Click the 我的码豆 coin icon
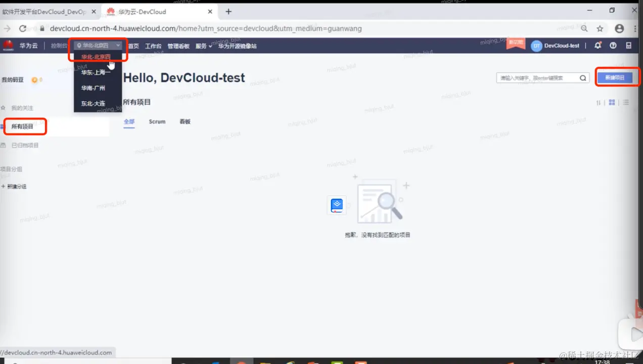The width and height of the screenshot is (643, 364). [x=34, y=80]
